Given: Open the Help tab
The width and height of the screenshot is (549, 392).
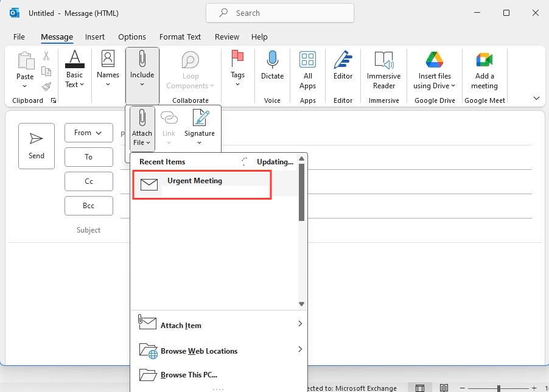Looking at the screenshot, I should 259,37.
